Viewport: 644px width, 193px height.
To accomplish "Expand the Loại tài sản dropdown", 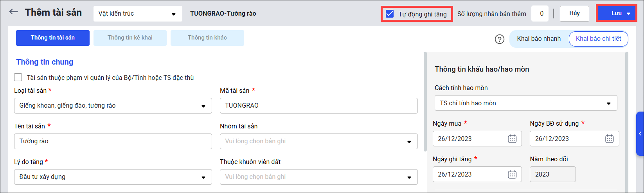I will pos(113,106).
